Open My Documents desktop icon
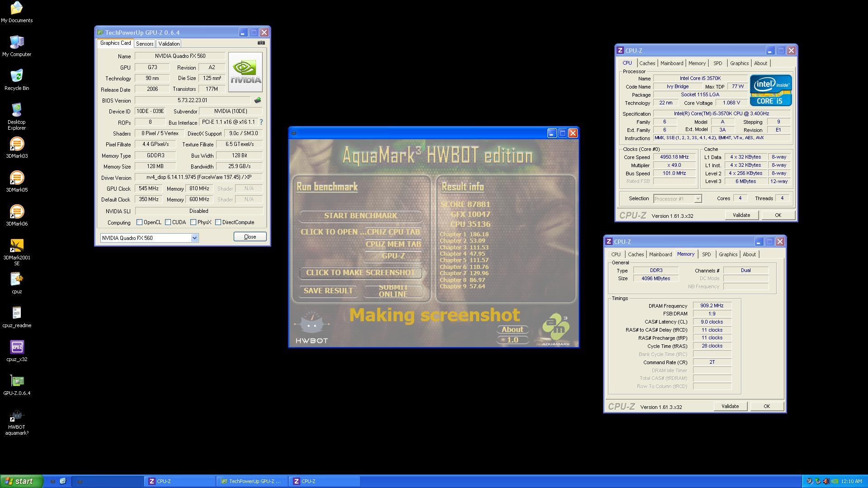This screenshot has width=868, height=488. [17, 12]
